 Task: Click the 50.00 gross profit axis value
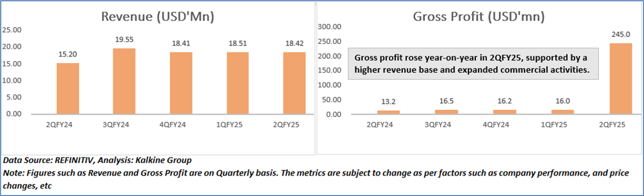(331, 100)
